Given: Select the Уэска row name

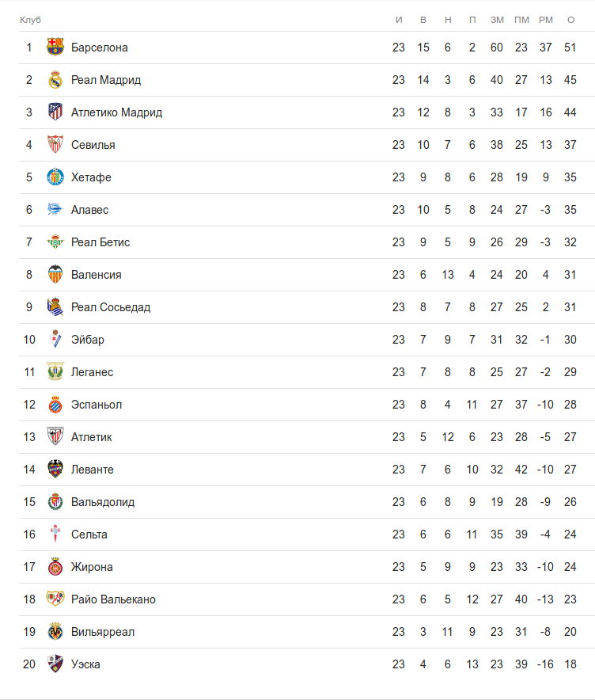Looking at the screenshot, I should coord(85,664).
